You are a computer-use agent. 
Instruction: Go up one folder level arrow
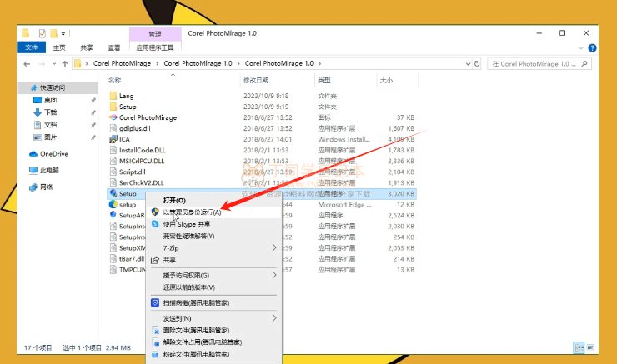(x=65, y=63)
